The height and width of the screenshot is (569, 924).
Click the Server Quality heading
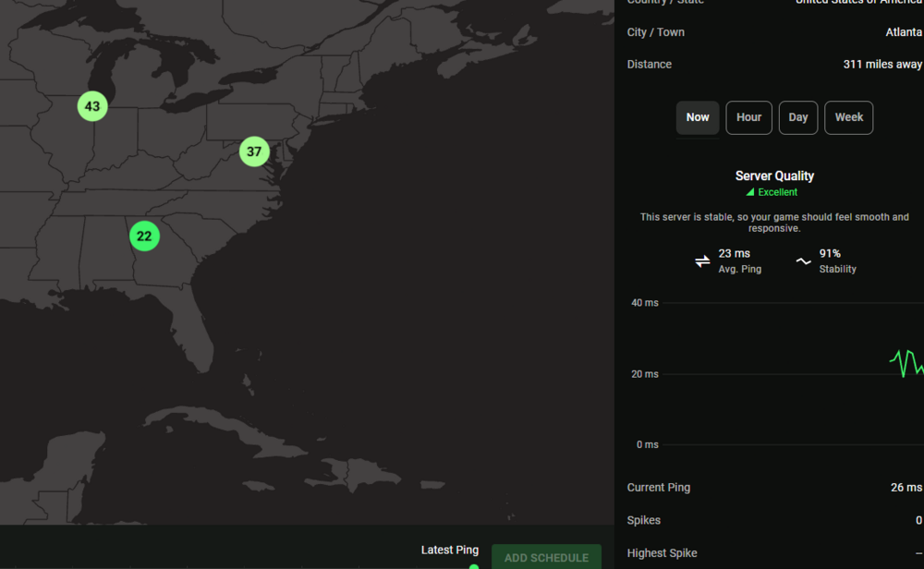774,176
